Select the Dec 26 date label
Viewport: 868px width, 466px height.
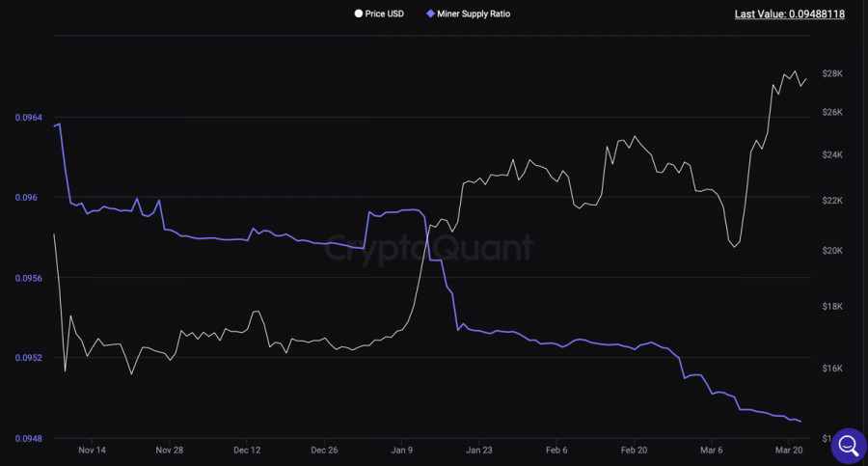point(324,450)
